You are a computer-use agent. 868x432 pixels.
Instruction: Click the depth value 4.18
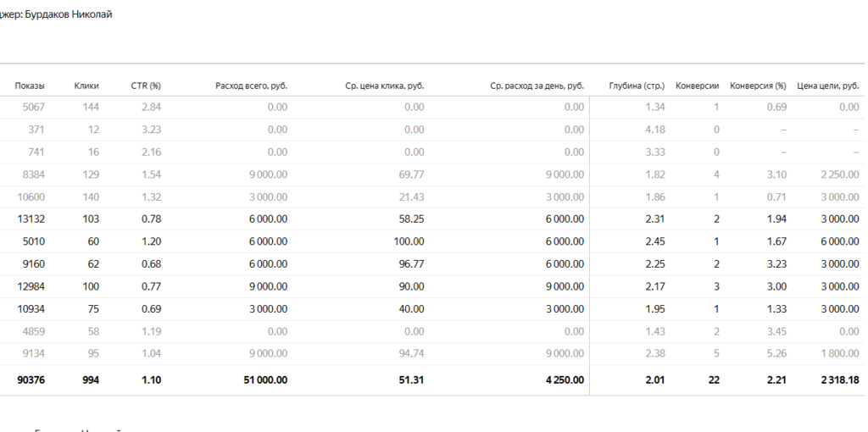pos(655,130)
